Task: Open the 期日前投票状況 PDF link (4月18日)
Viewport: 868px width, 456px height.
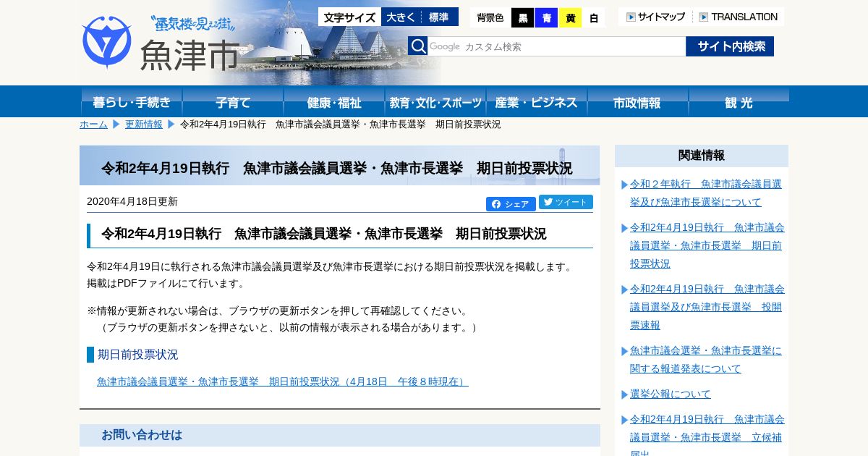Action: (x=283, y=381)
